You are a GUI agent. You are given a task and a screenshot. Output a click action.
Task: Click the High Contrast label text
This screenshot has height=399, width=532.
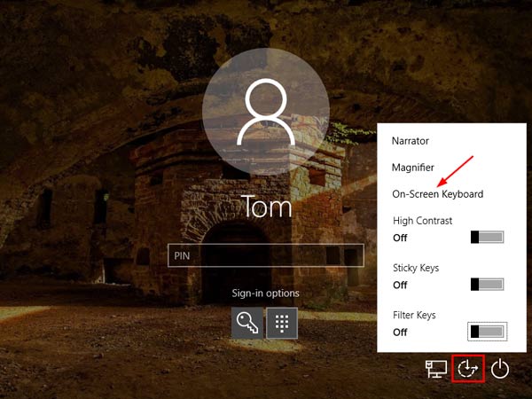(x=422, y=221)
